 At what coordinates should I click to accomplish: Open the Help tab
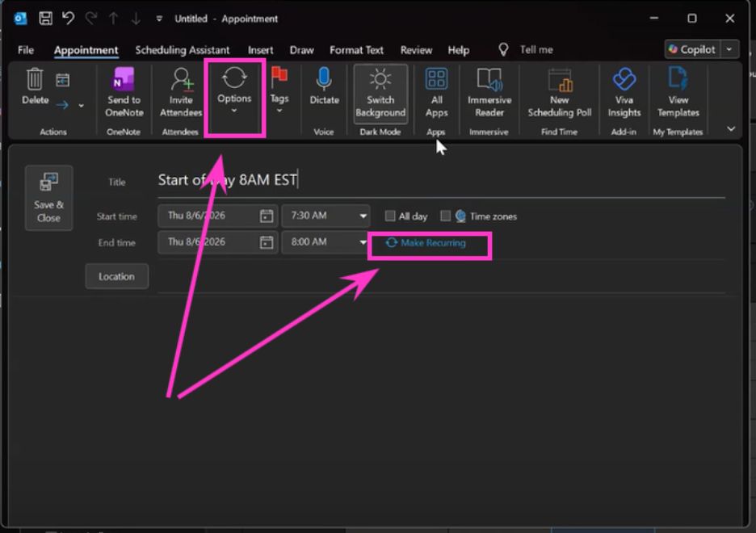[x=459, y=50]
